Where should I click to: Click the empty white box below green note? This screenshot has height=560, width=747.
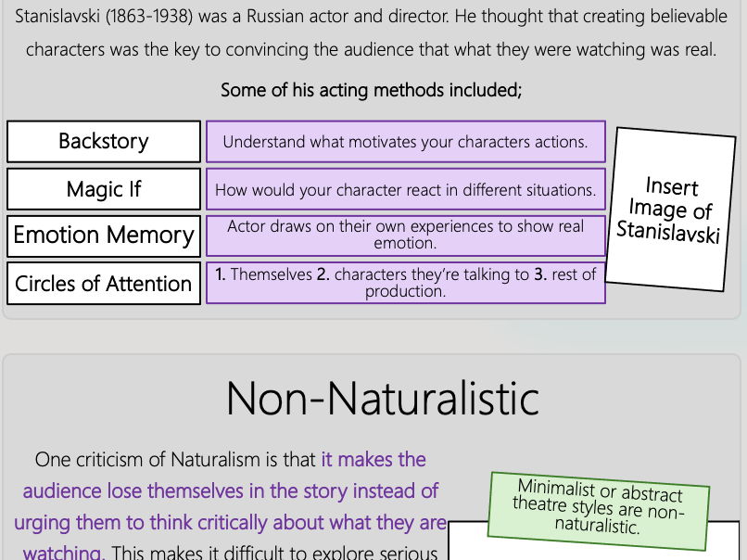click(593, 547)
